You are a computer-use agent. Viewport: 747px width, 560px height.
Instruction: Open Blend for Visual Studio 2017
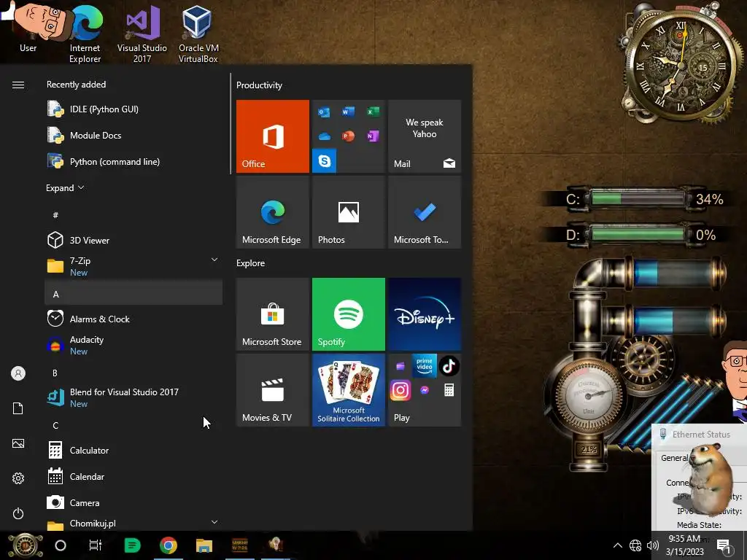[x=133, y=397]
